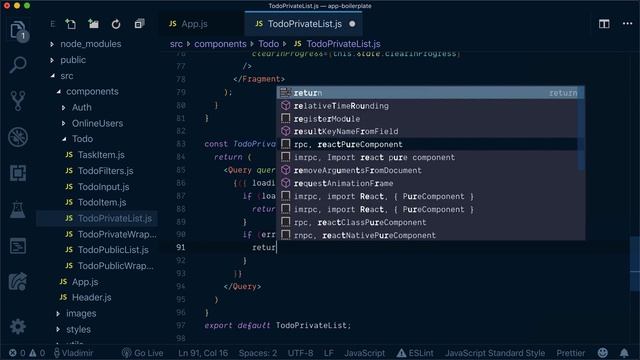Open the Explorer view in activity bar
Image resolution: width=640 pixels, height=360 pixels.
(18, 30)
